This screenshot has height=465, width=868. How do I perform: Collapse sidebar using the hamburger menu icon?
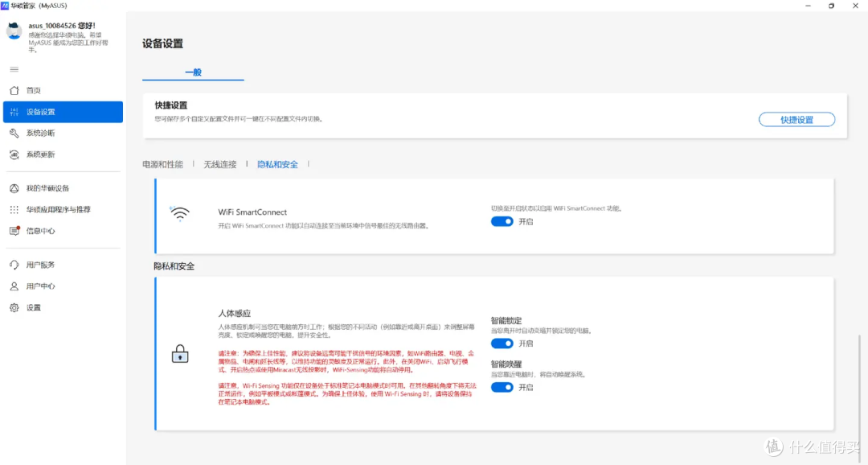click(14, 69)
